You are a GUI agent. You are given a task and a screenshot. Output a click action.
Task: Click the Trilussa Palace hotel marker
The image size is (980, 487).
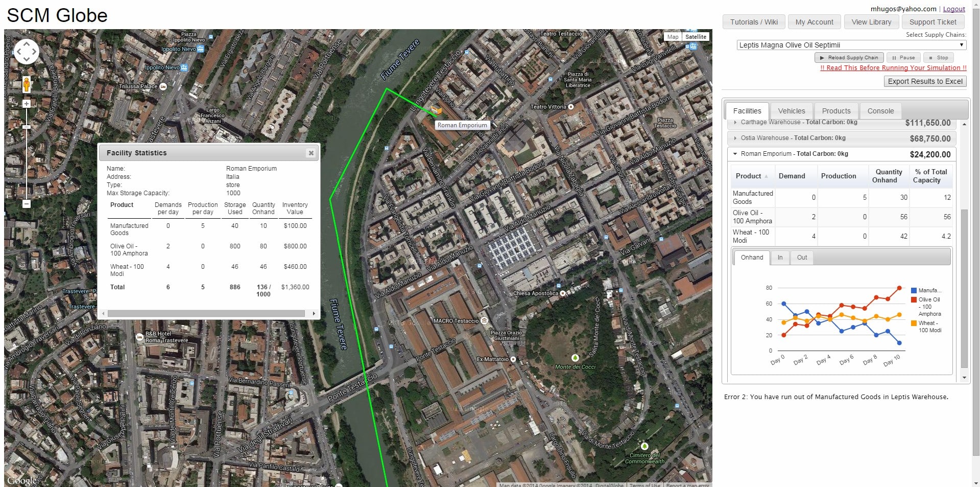coord(163,86)
